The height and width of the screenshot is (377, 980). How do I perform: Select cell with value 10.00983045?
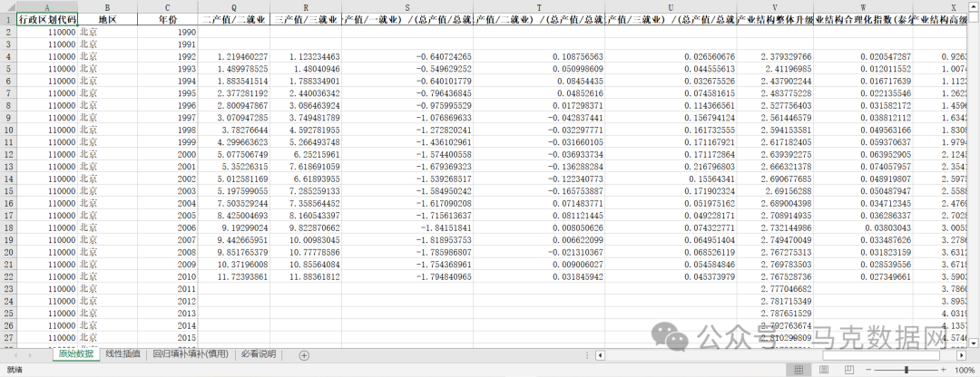306,239
